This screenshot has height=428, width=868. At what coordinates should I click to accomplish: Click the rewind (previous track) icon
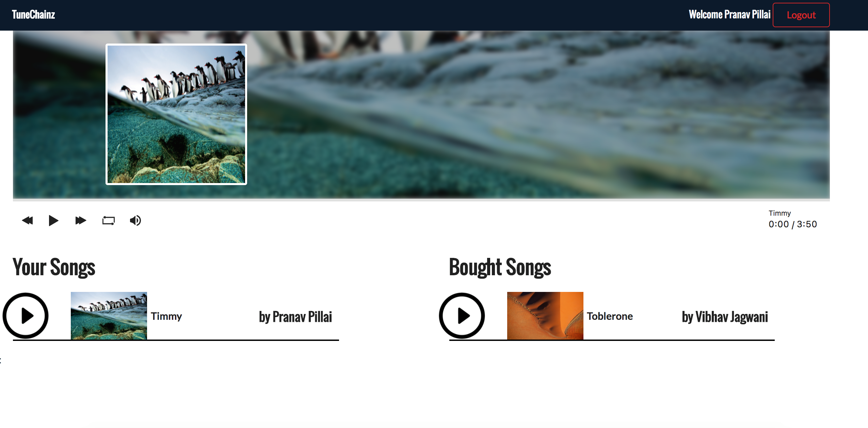[27, 220]
